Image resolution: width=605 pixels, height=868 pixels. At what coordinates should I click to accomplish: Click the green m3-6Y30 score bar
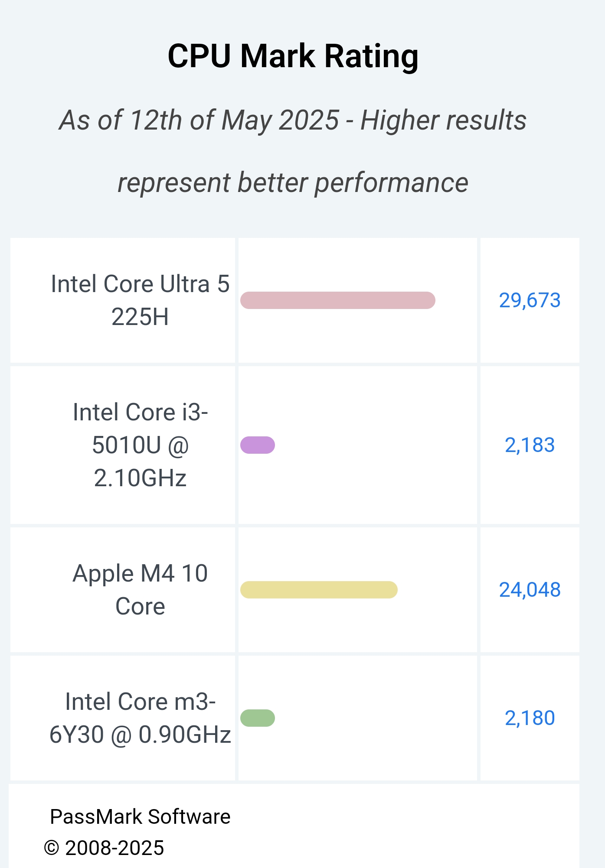(258, 718)
